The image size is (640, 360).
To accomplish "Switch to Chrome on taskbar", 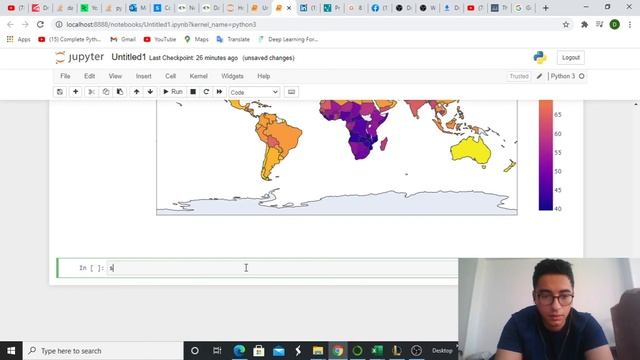I will (338, 351).
